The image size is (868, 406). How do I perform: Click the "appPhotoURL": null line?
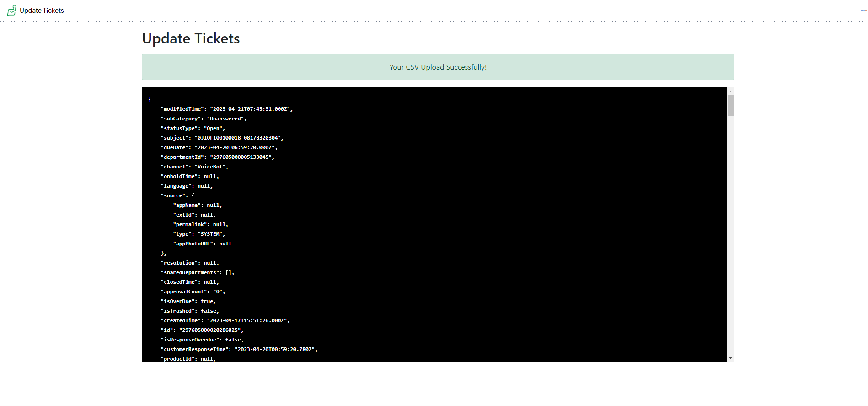coord(202,244)
